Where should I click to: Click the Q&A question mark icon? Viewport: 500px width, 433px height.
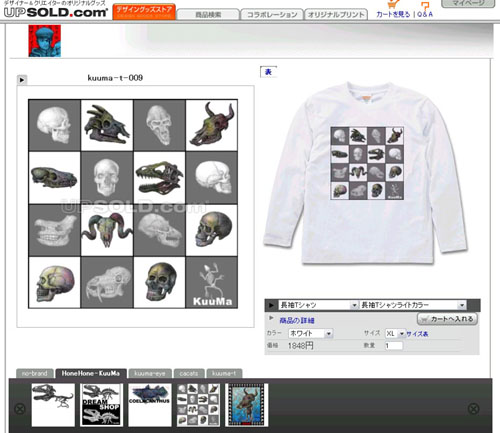pyautogui.click(x=425, y=6)
